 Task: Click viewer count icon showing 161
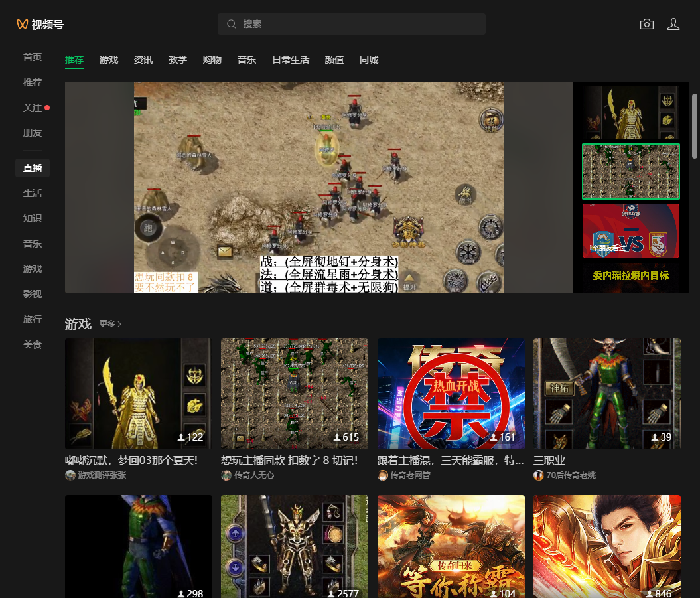coord(493,437)
